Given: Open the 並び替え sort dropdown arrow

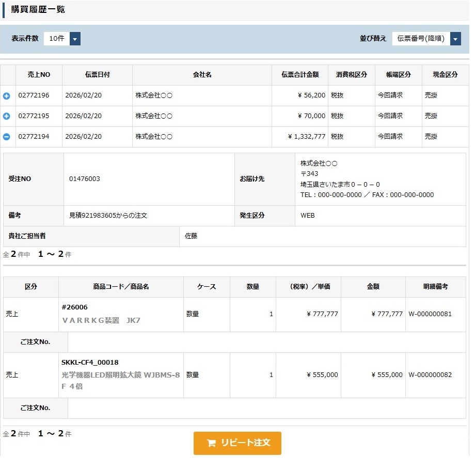Looking at the screenshot, I should [x=455, y=39].
